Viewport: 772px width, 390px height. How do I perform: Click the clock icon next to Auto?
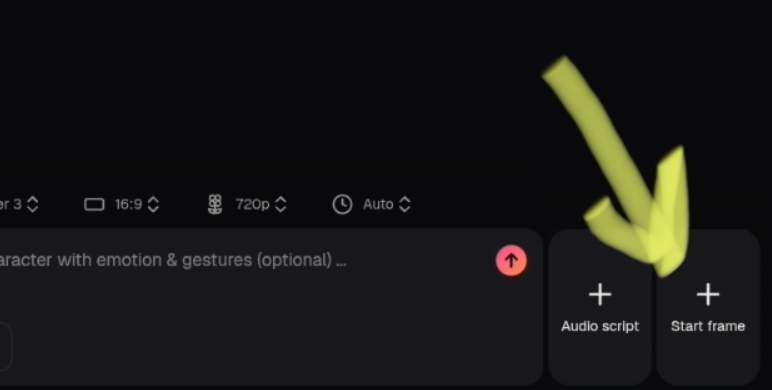[342, 204]
